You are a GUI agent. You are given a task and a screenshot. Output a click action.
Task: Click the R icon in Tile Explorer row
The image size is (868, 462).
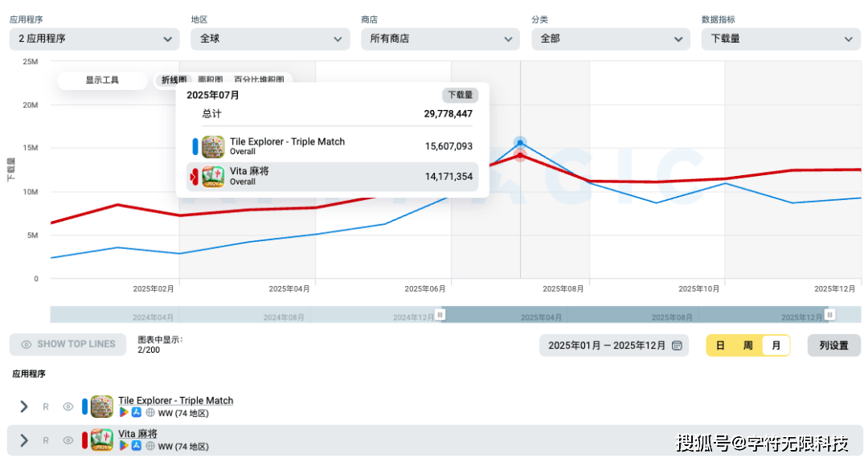click(x=46, y=407)
